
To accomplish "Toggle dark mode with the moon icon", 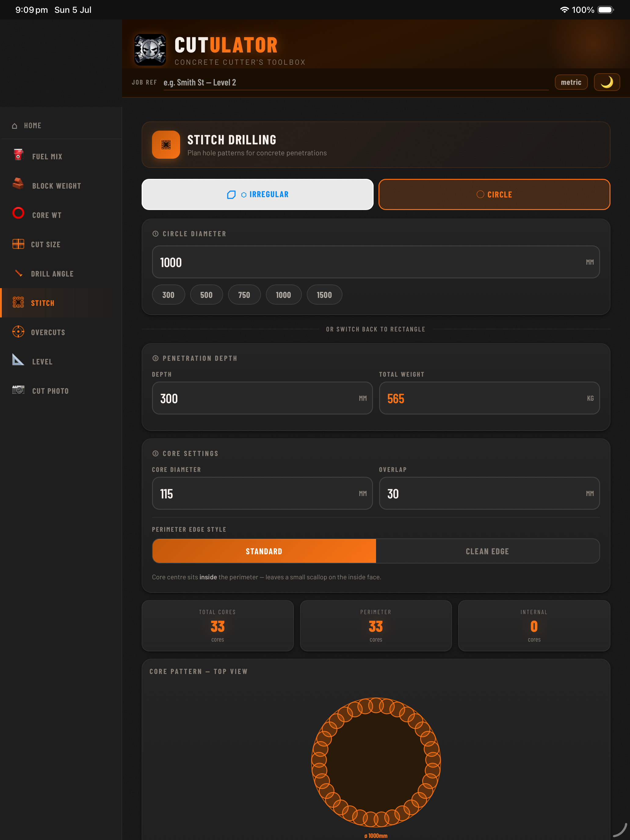I will (x=607, y=82).
